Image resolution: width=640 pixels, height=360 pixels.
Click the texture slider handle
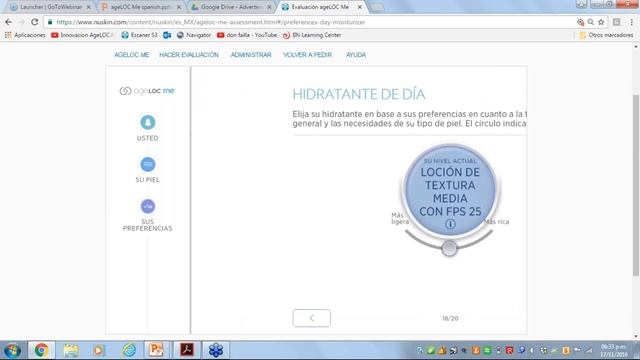pos(449,248)
